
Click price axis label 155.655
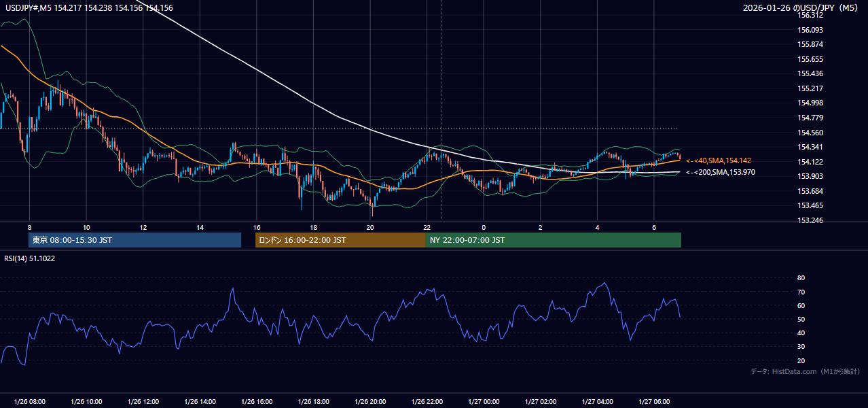[810, 59]
